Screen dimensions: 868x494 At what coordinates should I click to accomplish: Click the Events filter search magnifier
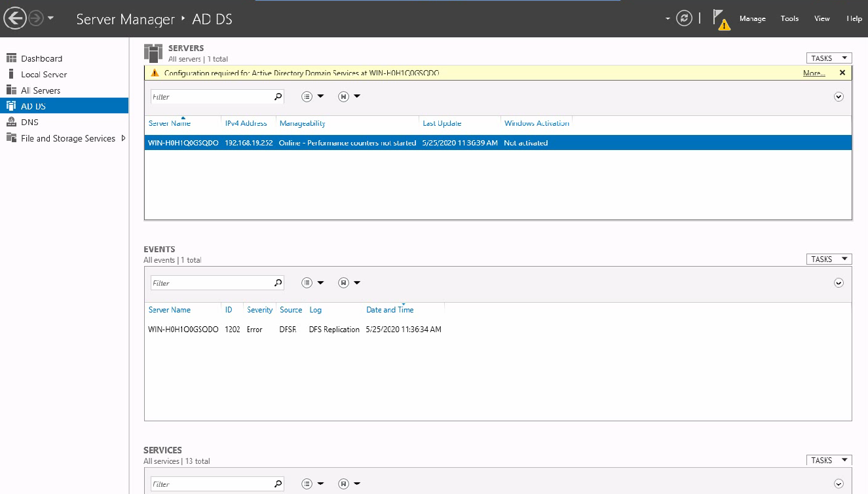coord(278,283)
